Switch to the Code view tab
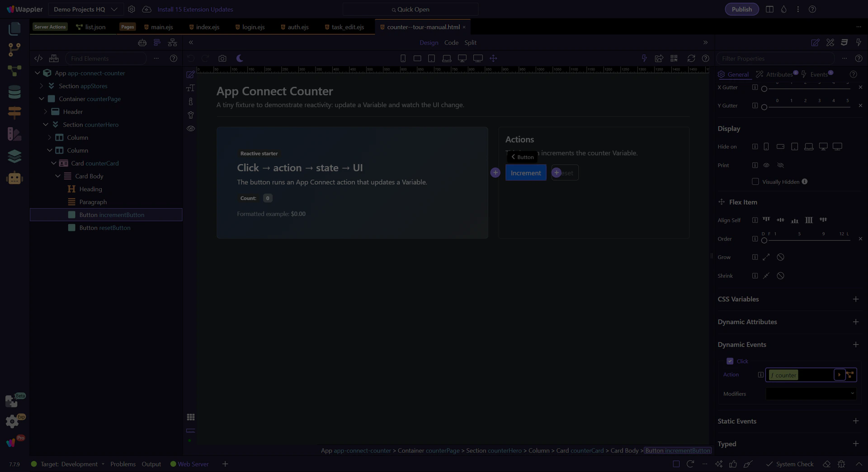 click(451, 42)
